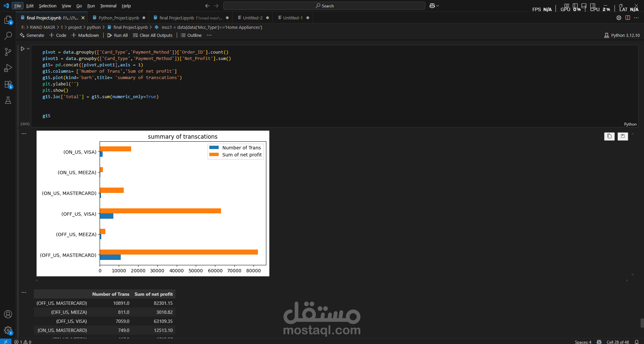This screenshot has width=644, height=344.
Task: Open notebook settings gear in editor toolbar
Action: pos(619,18)
